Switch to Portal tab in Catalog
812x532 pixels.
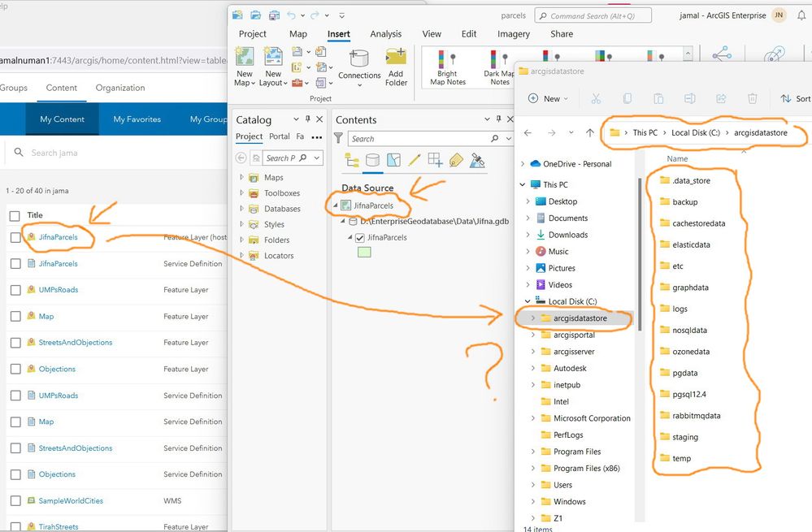pos(279,136)
